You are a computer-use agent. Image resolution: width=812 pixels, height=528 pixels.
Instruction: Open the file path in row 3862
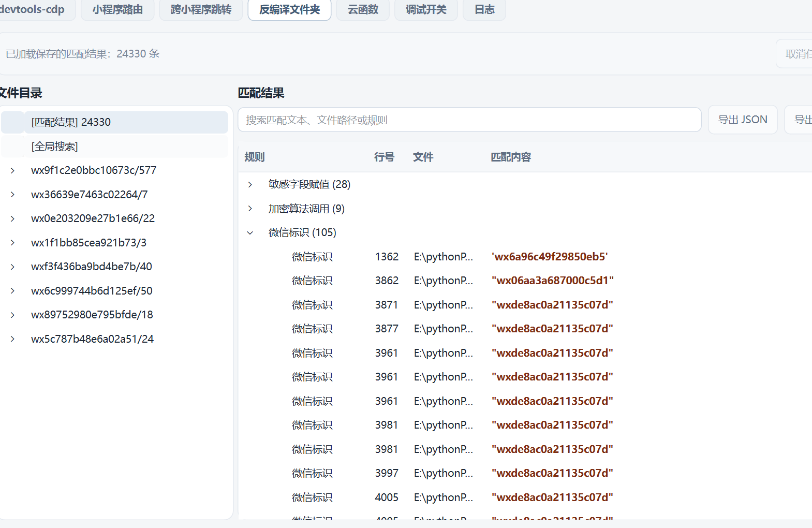(x=444, y=281)
